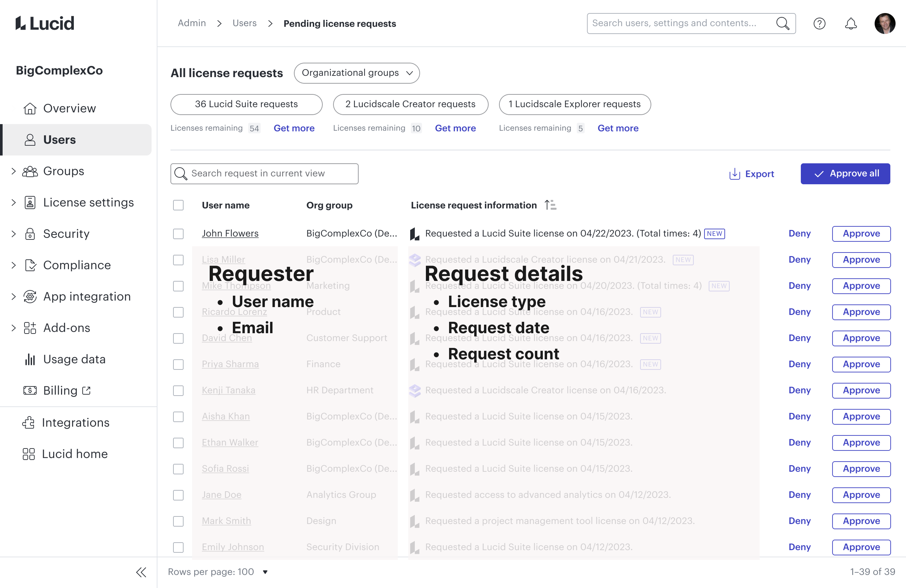This screenshot has width=906, height=588.
Task: Click Approve all button
Action: pos(845,174)
